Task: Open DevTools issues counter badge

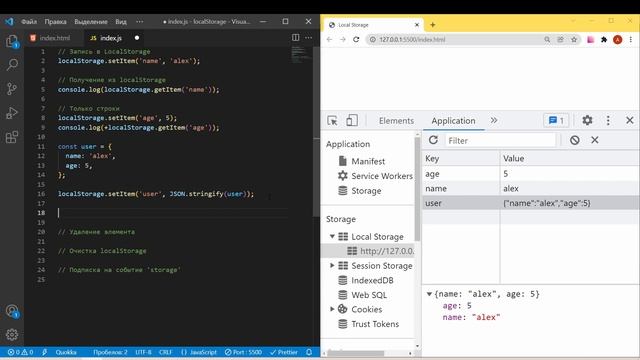Action: [x=556, y=120]
